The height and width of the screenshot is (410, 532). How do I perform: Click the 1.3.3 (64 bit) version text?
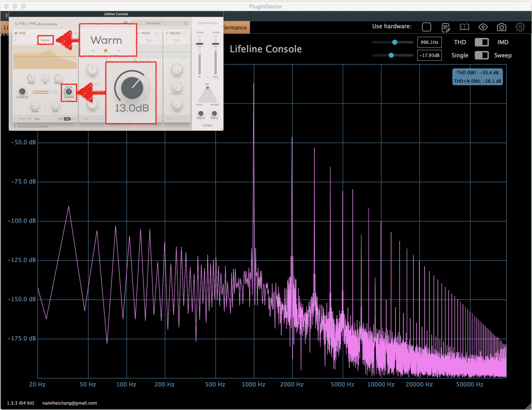click(20, 403)
